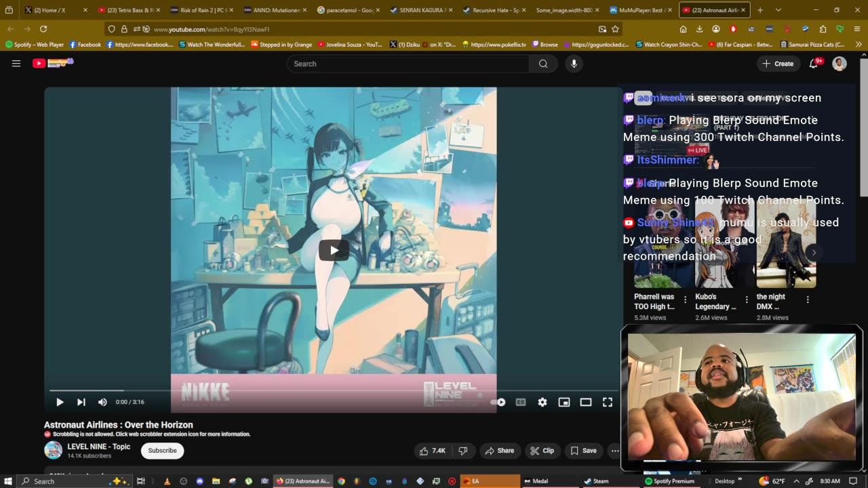This screenshot has height=488, width=868.
Task: Open 'Stepped in by Grange' bookmark
Action: (x=281, y=45)
